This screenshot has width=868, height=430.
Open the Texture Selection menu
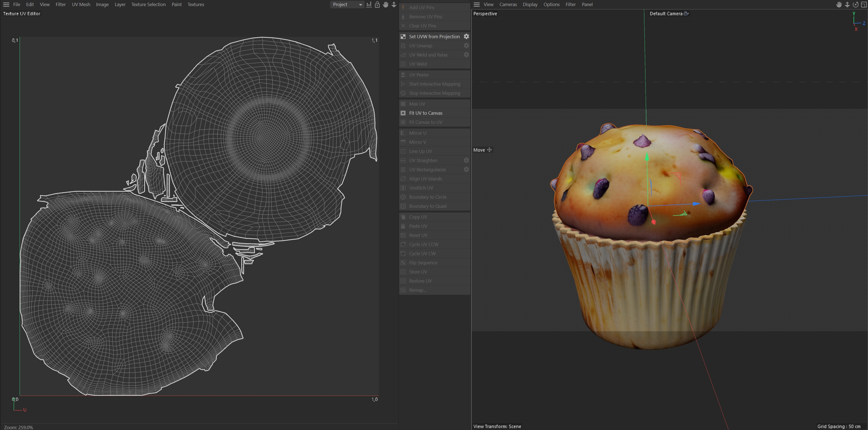(x=148, y=4)
